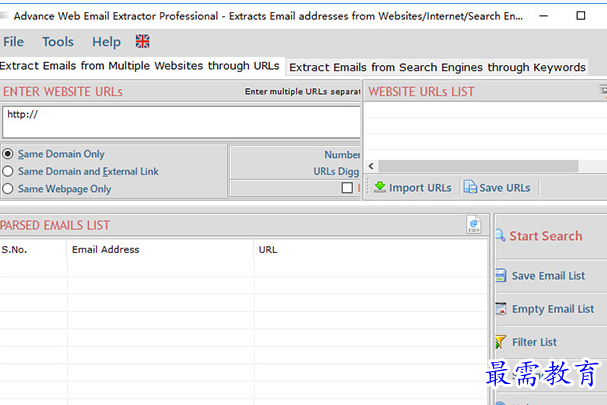The image size is (607, 405).
Task: Tick the checkbox below URLs Digg
Action: pos(347,188)
